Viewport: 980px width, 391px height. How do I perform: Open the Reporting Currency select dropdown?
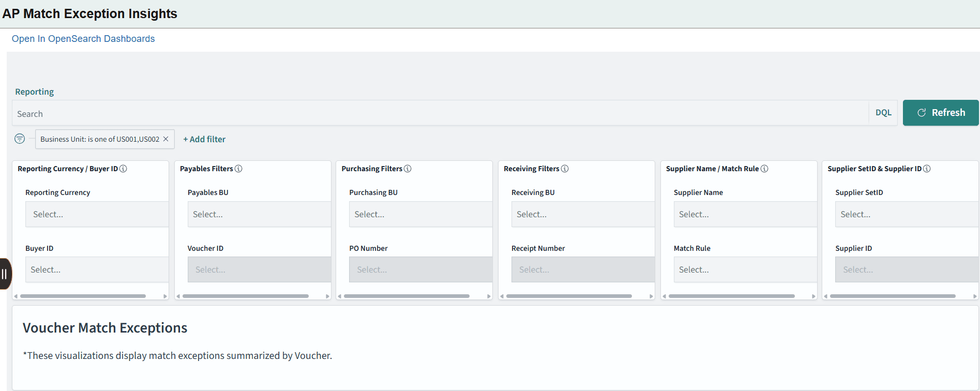coord(97,214)
